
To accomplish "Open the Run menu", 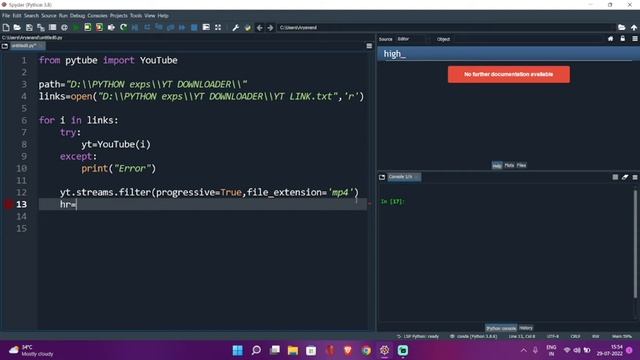I will pyautogui.click(x=63, y=16).
